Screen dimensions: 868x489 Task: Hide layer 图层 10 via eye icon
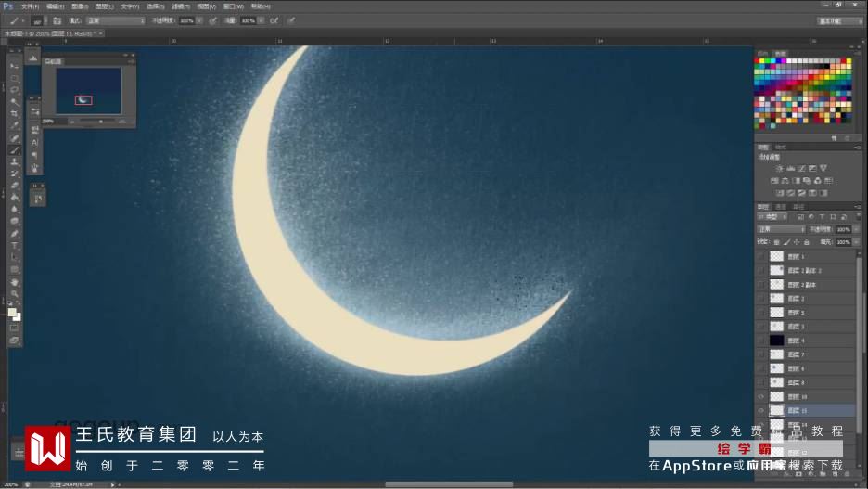tap(761, 396)
